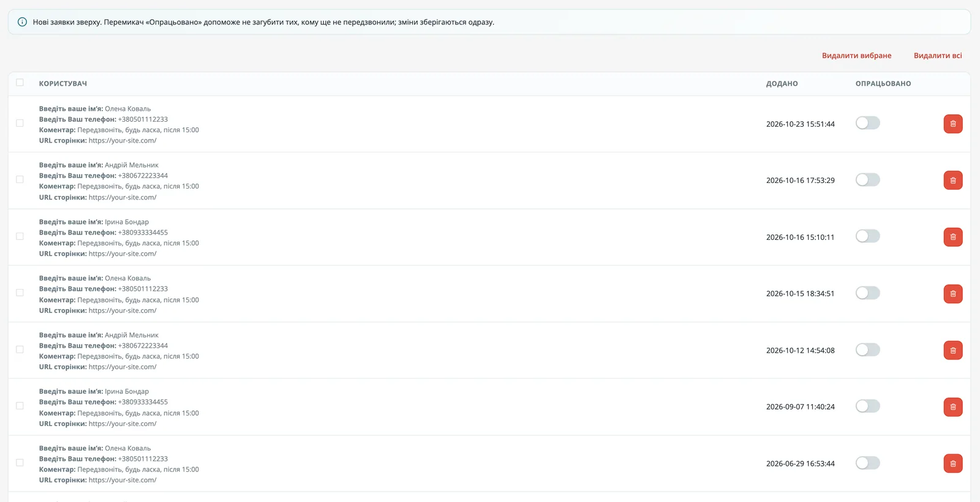The height and width of the screenshot is (502, 980).
Task: Click the «Видалити вибране» link
Action: pyautogui.click(x=856, y=56)
